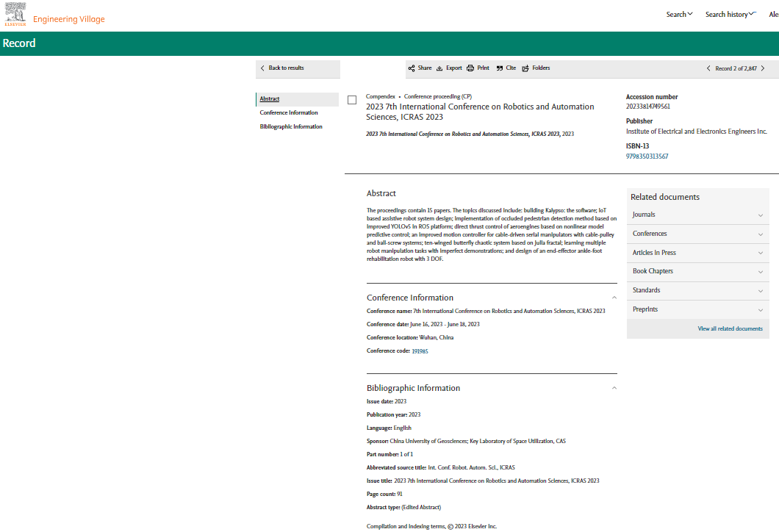Image resolution: width=779 pixels, height=532 pixels.
Task: Click the 'Page count: 91' line
Action: (384, 495)
